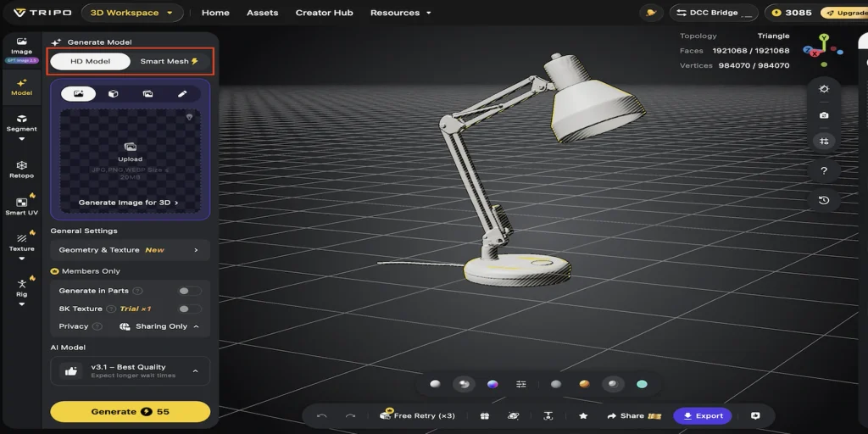The width and height of the screenshot is (868, 434).
Task: Select the white clay shading sphere
Action: (435, 384)
